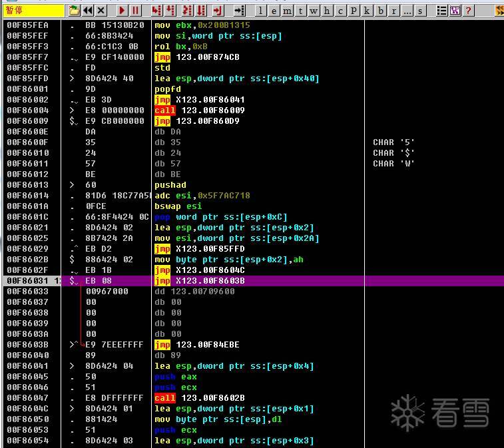Click 'dd 123.00709600' data line

194,292
